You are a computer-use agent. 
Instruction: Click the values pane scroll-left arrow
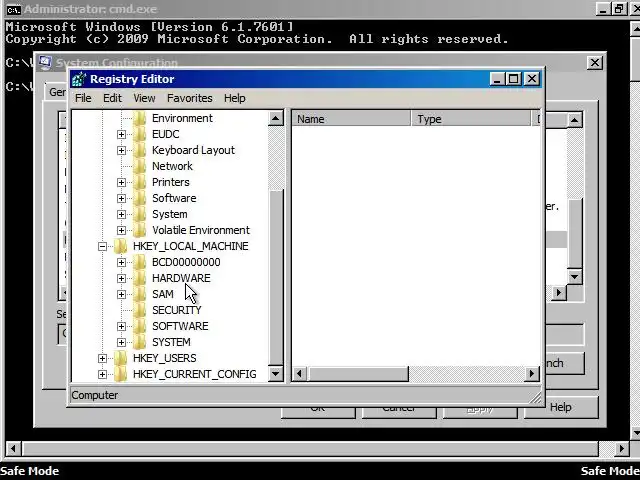tap(300, 374)
